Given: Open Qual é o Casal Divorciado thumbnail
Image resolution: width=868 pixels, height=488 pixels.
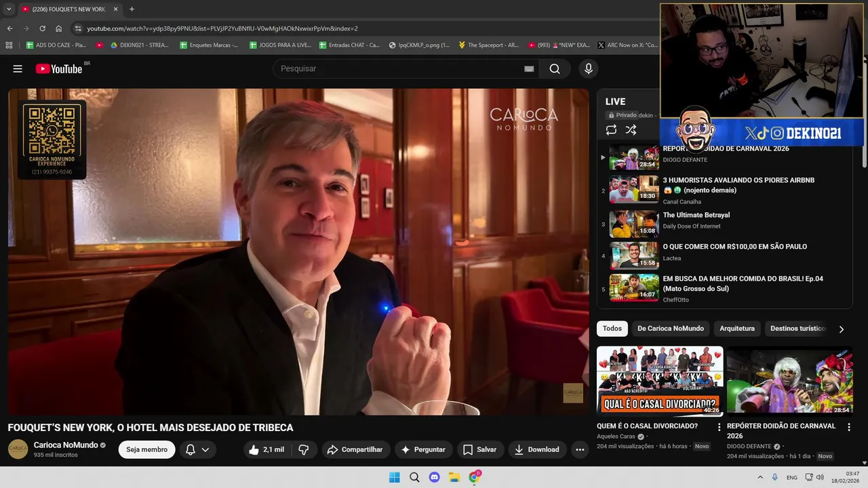Looking at the screenshot, I should (x=660, y=382).
